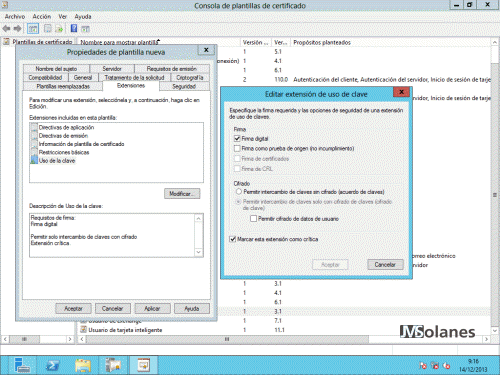Switch to Seguridad tab
The image size is (500, 375).
[x=184, y=86]
